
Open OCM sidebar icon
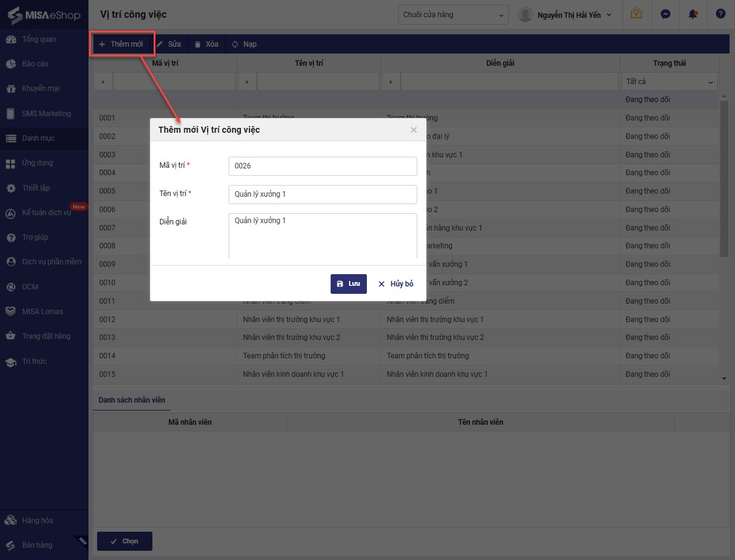click(11, 287)
